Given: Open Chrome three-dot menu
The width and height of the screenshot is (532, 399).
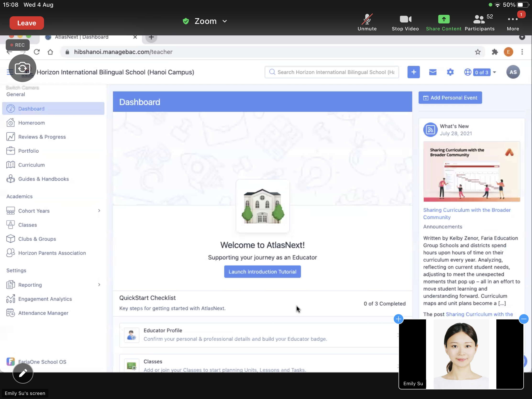Looking at the screenshot, I should [x=522, y=52].
